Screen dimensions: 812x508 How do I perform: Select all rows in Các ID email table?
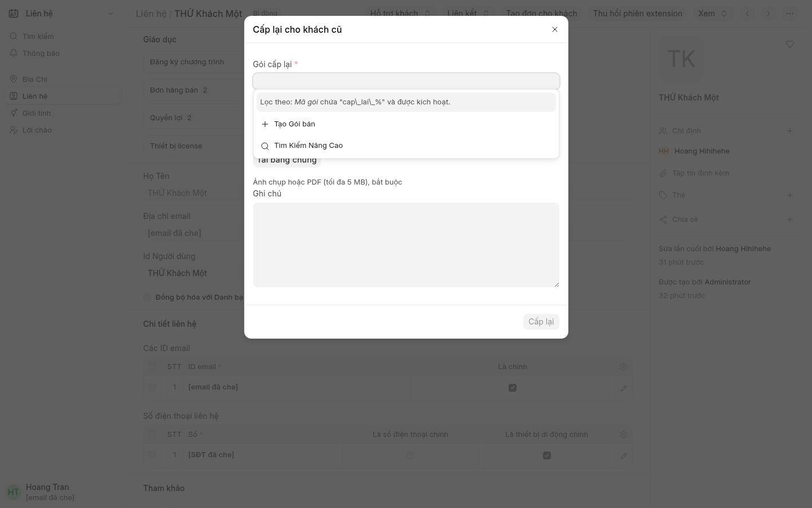pyautogui.click(x=152, y=367)
